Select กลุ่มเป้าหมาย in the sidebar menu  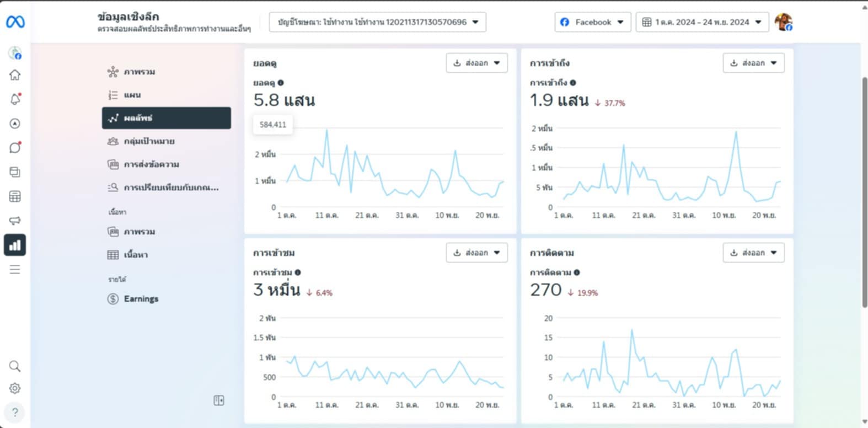click(x=149, y=141)
